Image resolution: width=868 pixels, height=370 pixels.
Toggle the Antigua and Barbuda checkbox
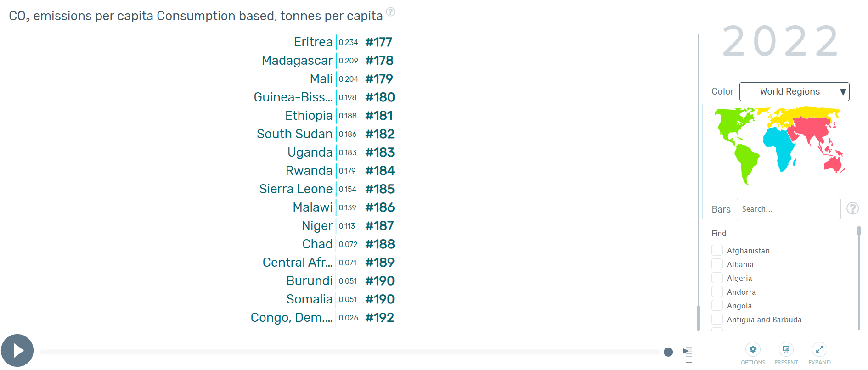[x=717, y=320]
